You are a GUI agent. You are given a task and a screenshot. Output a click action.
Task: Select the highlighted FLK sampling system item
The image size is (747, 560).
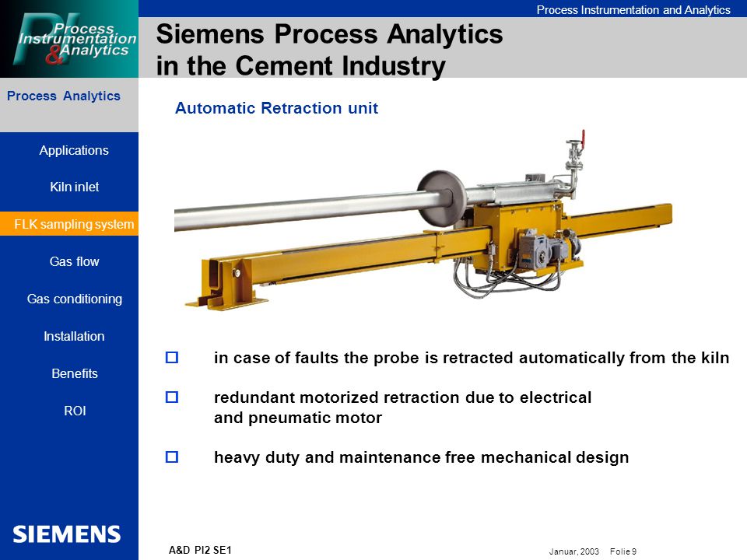click(x=69, y=224)
